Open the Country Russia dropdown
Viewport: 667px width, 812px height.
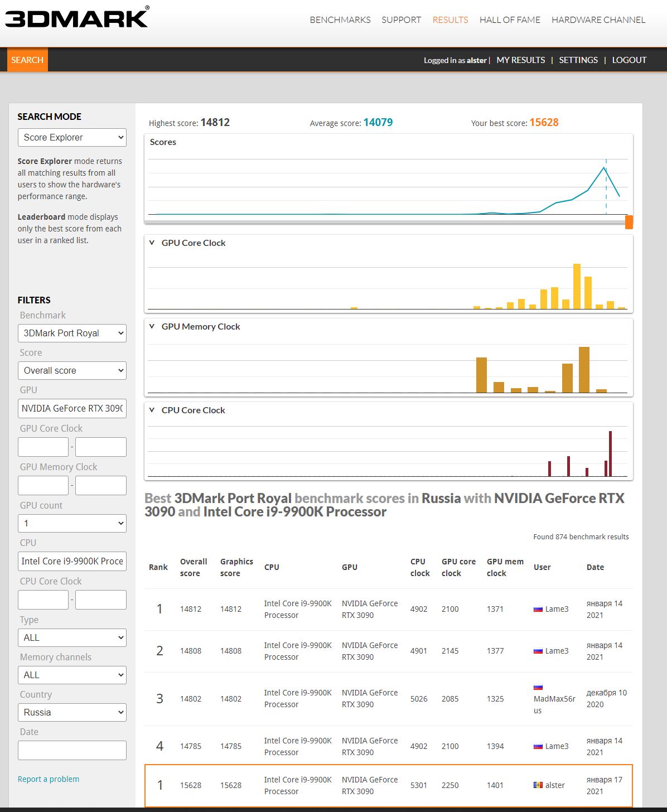click(x=72, y=712)
